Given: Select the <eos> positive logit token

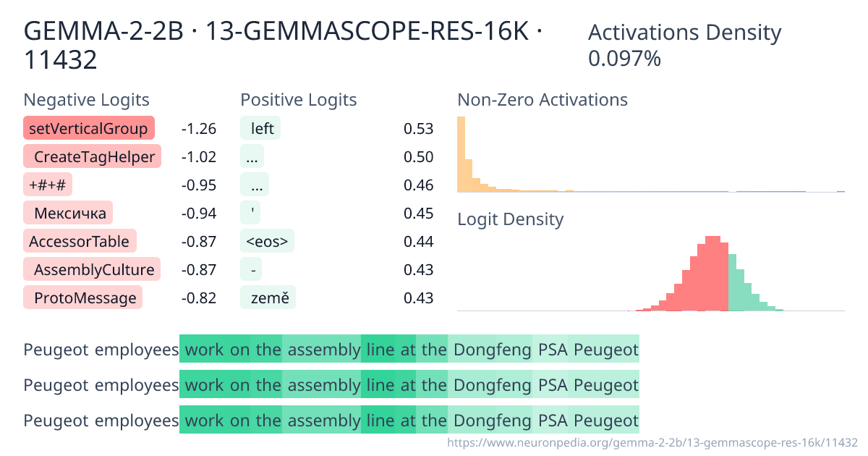Looking at the screenshot, I should point(268,242).
